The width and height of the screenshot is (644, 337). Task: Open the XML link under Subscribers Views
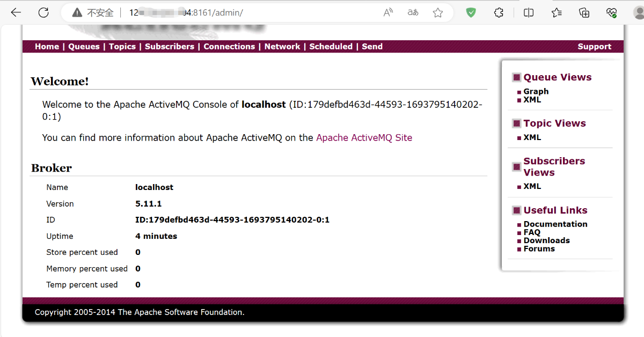point(532,186)
